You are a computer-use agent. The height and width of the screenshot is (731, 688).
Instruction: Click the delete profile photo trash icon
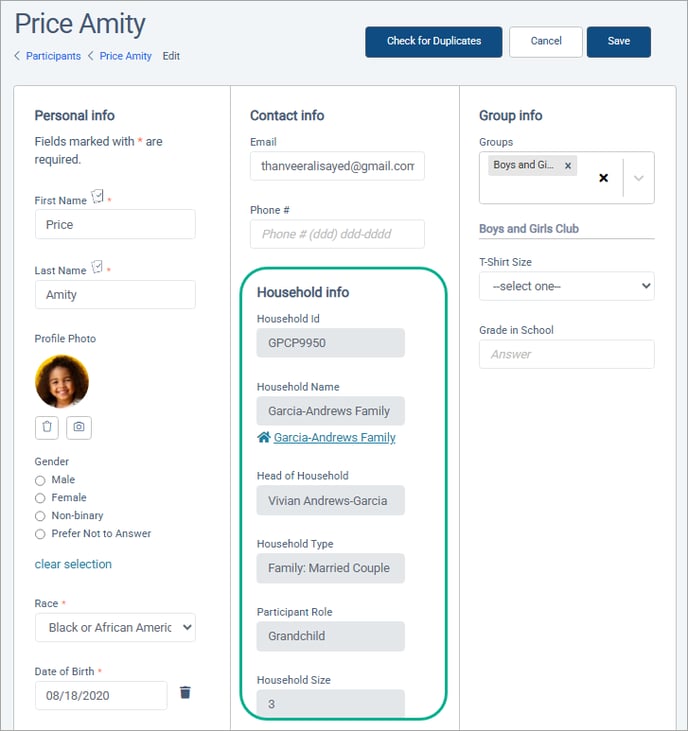click(47, 427)
